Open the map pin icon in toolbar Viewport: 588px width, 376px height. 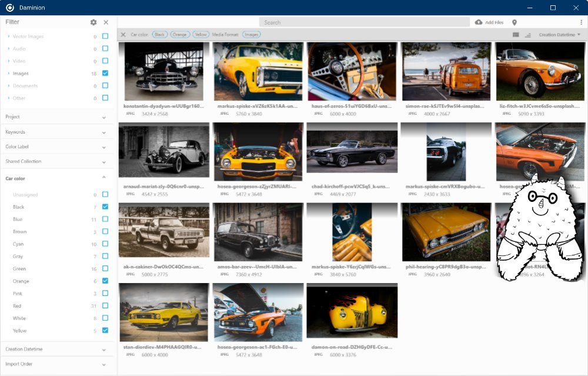click(x=514, y=22)
